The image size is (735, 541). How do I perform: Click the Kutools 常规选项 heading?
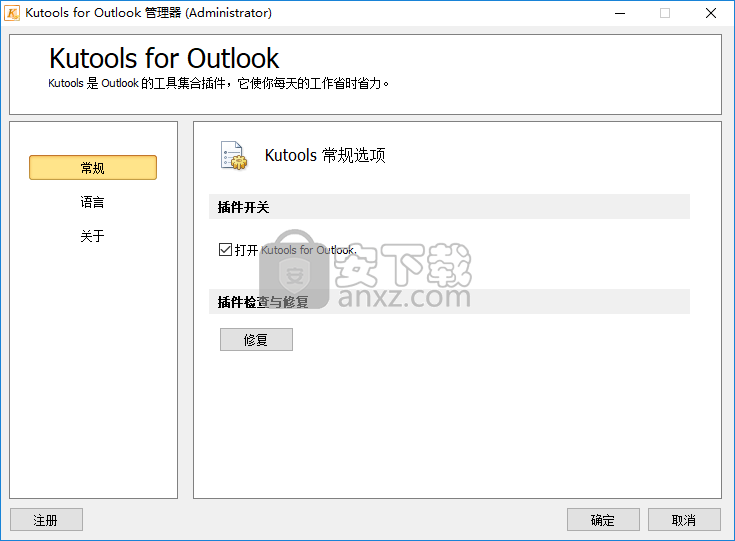click(x=325, y=155)
